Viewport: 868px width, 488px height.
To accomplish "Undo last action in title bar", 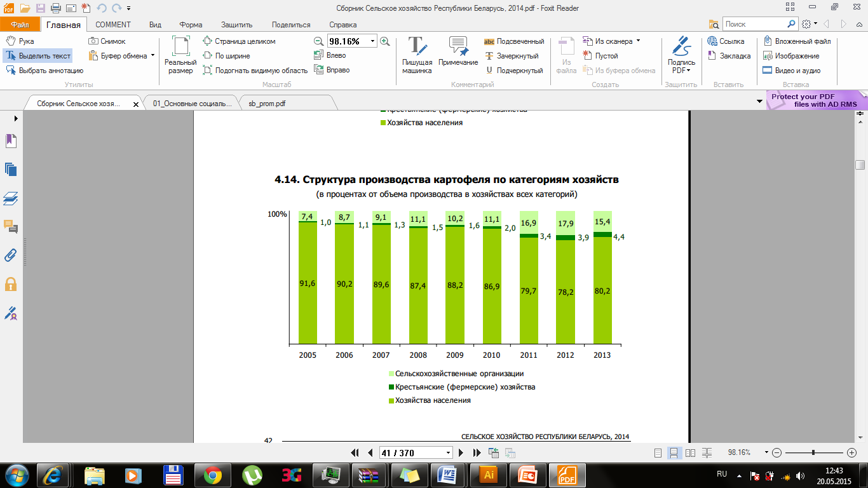I will point(101,8).
